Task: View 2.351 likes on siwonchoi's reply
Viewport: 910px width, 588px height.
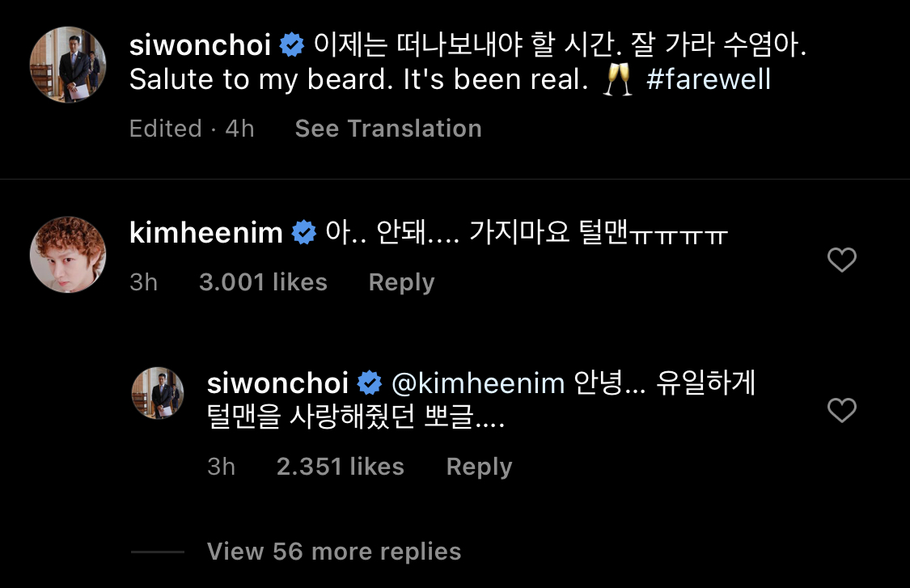Action: tap(340, 467)
